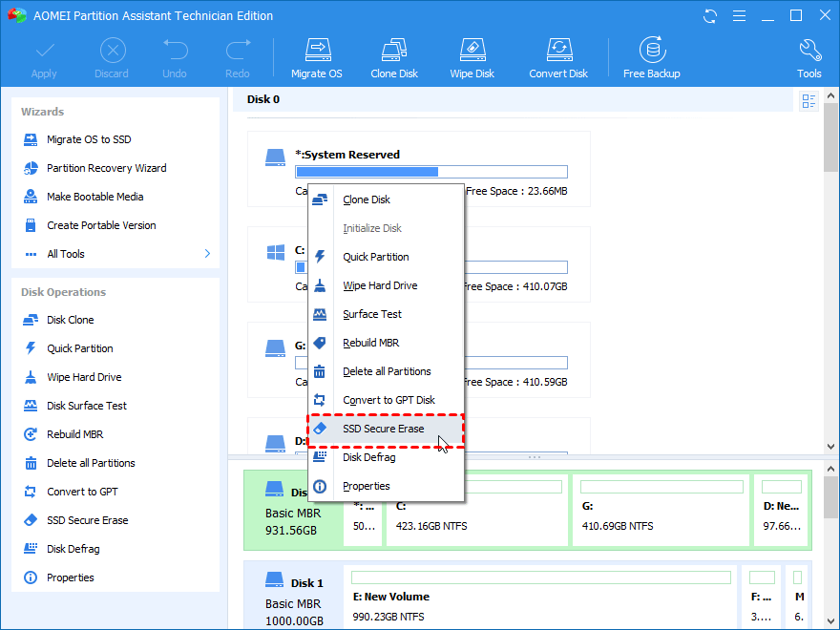Choose Rebuild MBR in context menu

click(x=386, y=343)
